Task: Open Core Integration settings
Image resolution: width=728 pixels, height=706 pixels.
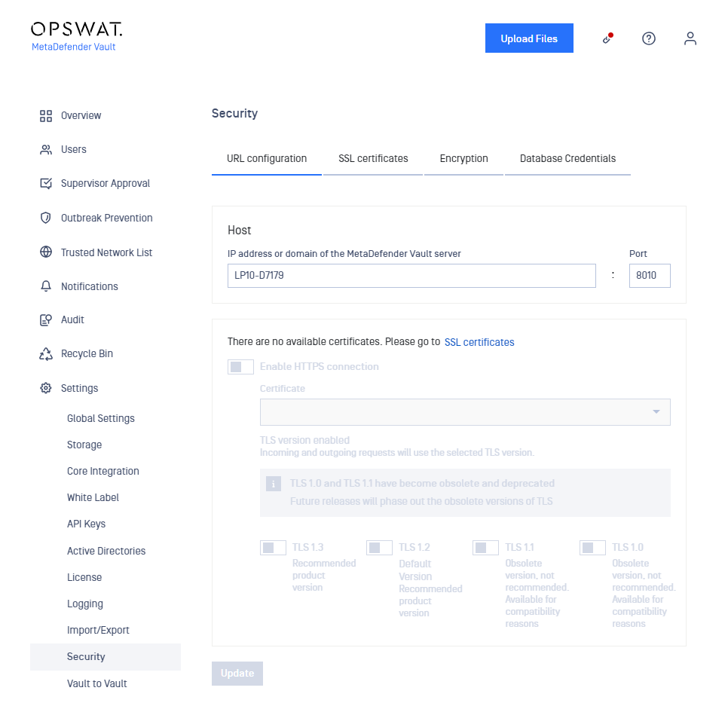Action: (x=103, y=471)
